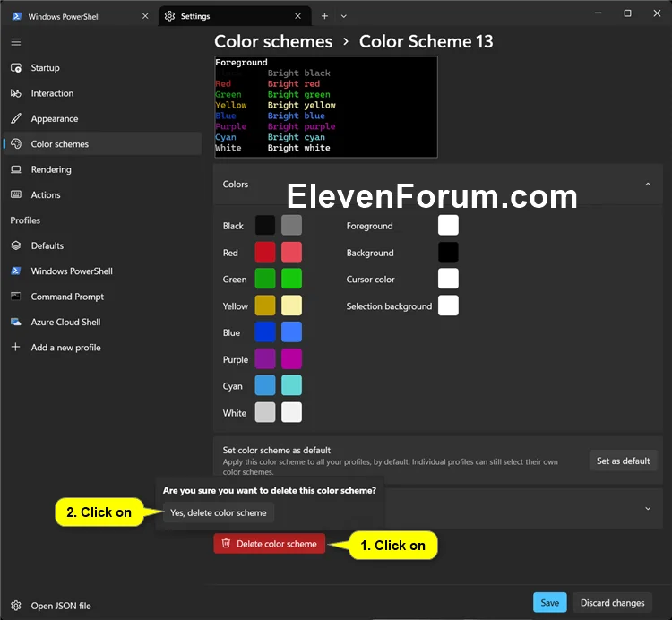The image size is (672, 620).
Task: Open Appearance settings page
Action: tap(102, 118)
